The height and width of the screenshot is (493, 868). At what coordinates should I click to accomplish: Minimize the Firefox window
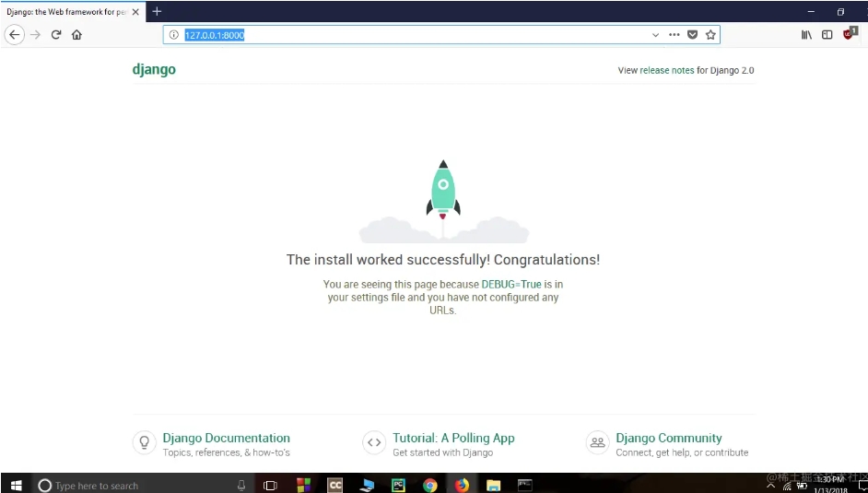811,12
